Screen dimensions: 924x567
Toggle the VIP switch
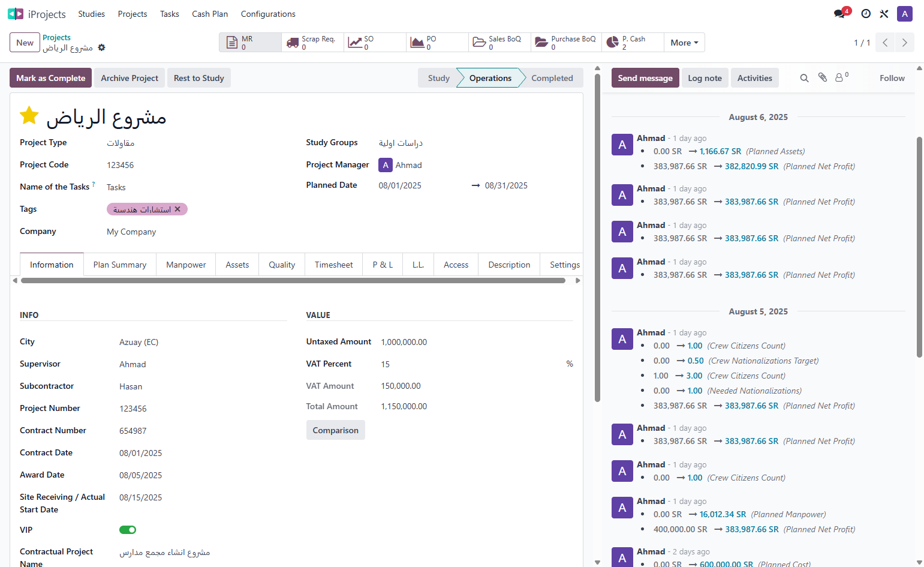click(128, 530)
